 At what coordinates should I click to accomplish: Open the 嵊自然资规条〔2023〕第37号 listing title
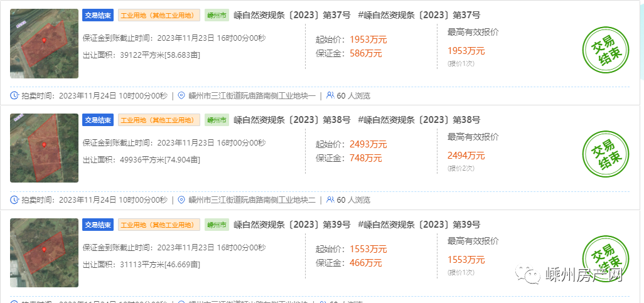click(x=292, y=15)
